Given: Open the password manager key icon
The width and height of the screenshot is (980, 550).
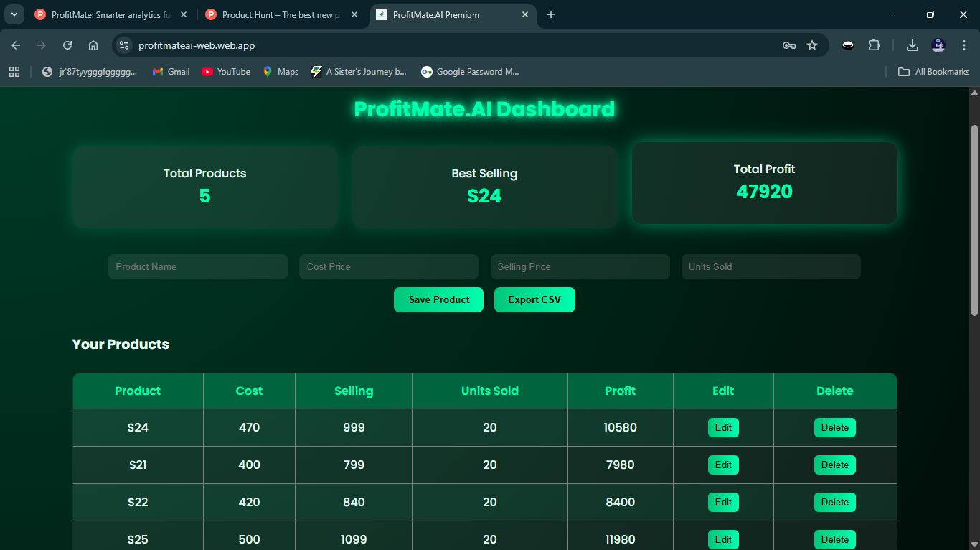Looking at the screenshot, I should click(x=788, y=45).
